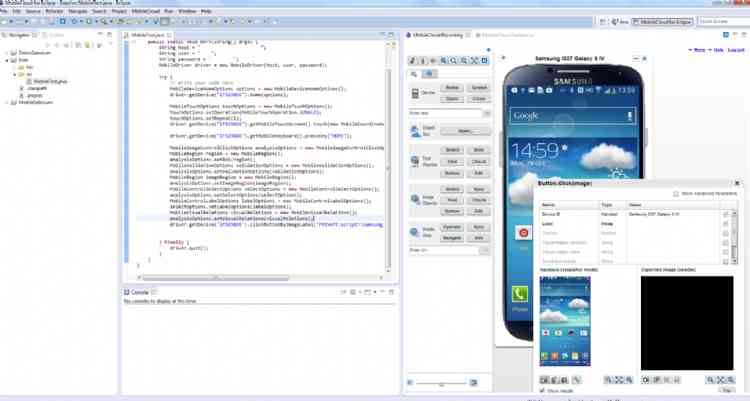The width and height of the screenshot is (750, 401).
Task: Click the Enter URL input field
Action: coord(443,250)
